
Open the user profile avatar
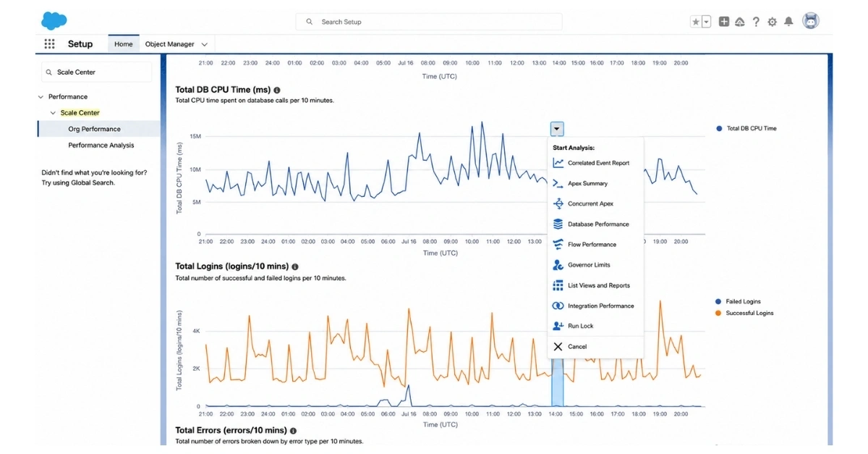tap(811, 21)
